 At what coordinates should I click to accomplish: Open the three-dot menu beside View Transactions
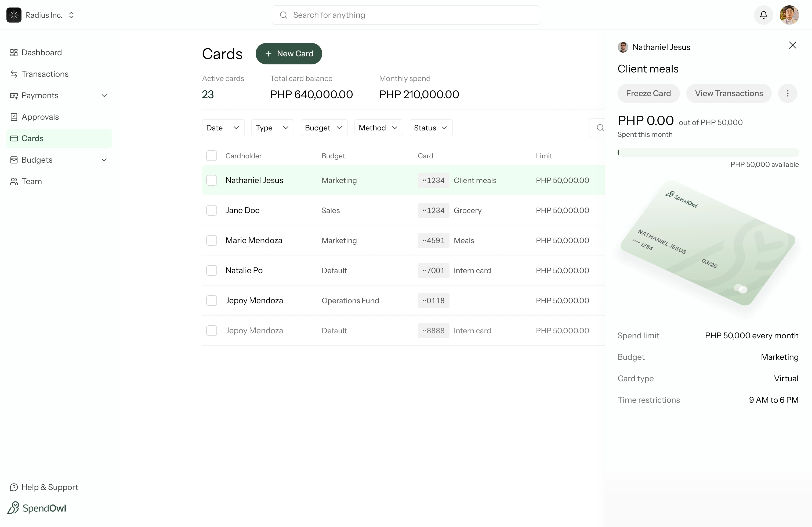788,93
